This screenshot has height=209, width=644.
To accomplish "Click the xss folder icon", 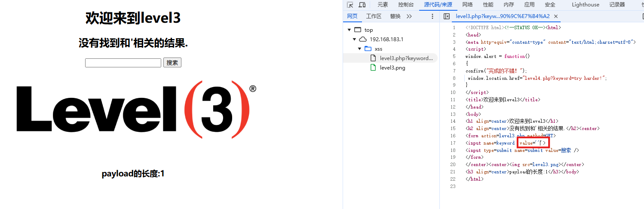I will [368, 48].
